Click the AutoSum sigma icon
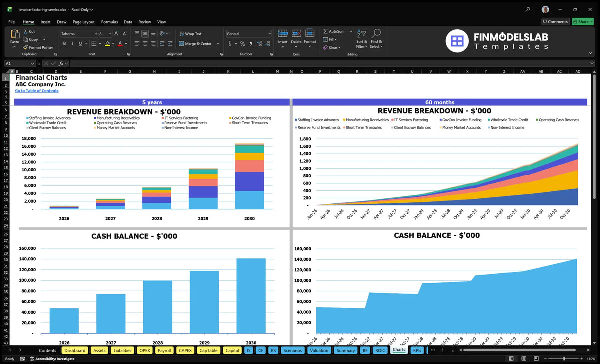The width and height of the screenshot is (600, 364). [325, 31]
